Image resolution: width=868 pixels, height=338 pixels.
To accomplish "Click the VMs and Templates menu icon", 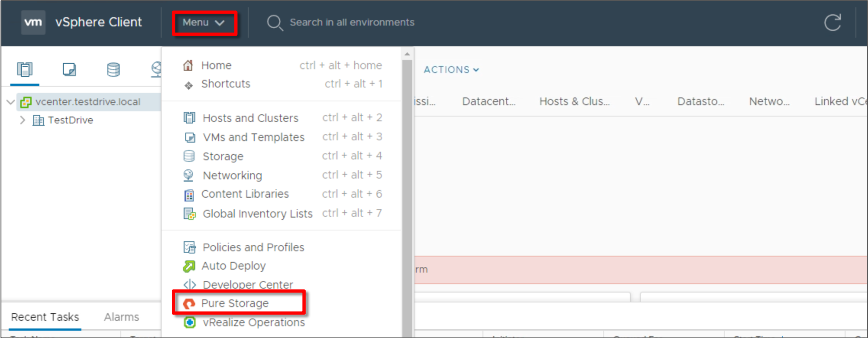I will coord(190,137).
